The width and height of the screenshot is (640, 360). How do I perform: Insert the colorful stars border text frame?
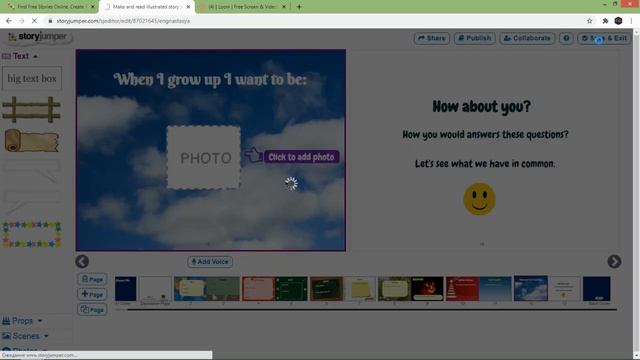pos(31,235)
